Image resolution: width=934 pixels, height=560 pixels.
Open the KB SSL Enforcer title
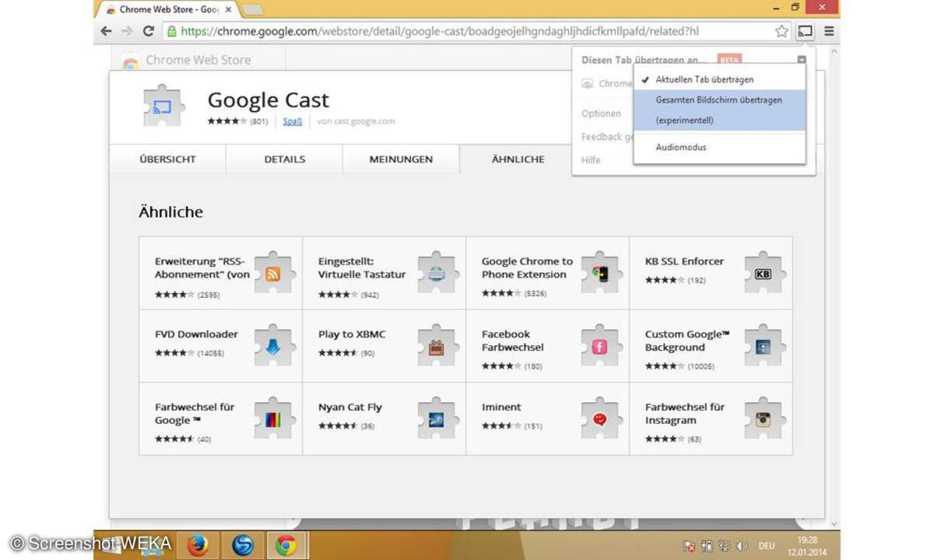tap(684, 261)
